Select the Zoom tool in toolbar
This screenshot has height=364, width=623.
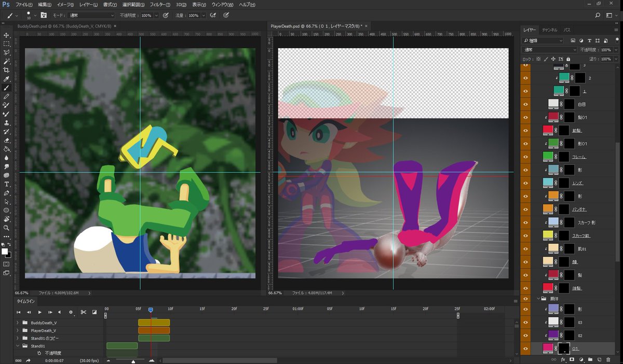click(7, 228)
